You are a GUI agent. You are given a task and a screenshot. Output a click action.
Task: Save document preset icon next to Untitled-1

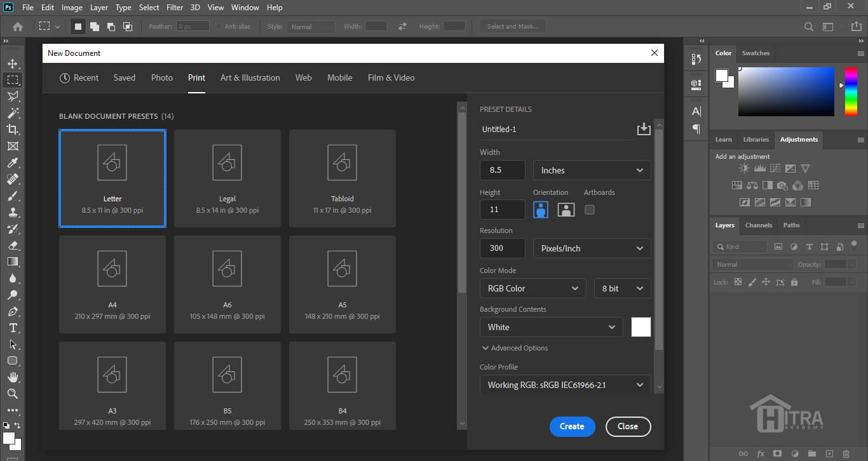[x=644, y=129]
